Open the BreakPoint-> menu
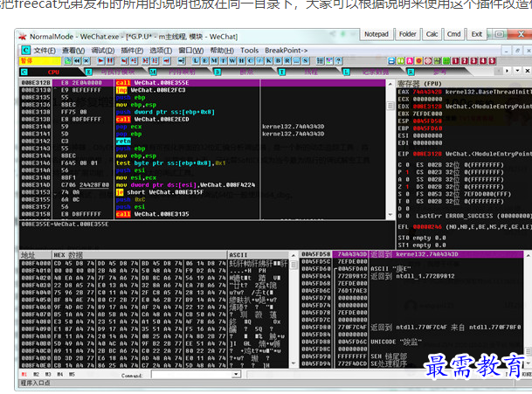The height and width of the screenshot is (394, 532). (x=285, y=50)
